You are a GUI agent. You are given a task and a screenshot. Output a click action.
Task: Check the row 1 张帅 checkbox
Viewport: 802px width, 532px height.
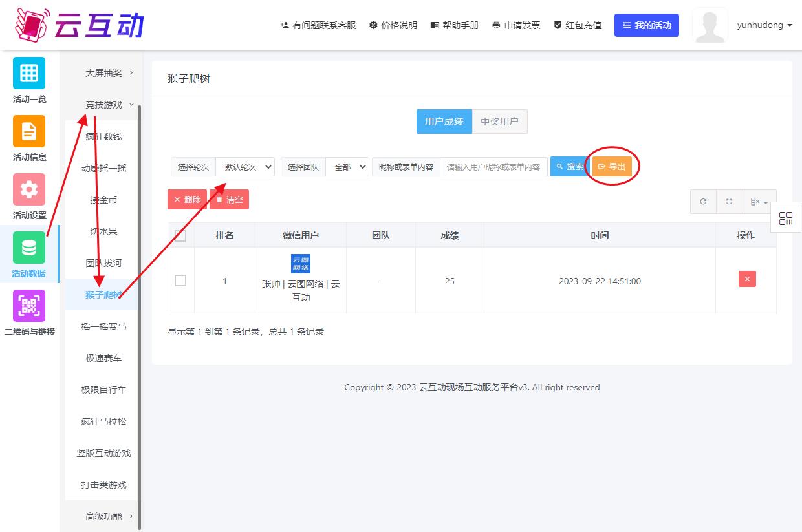[180, 281]
